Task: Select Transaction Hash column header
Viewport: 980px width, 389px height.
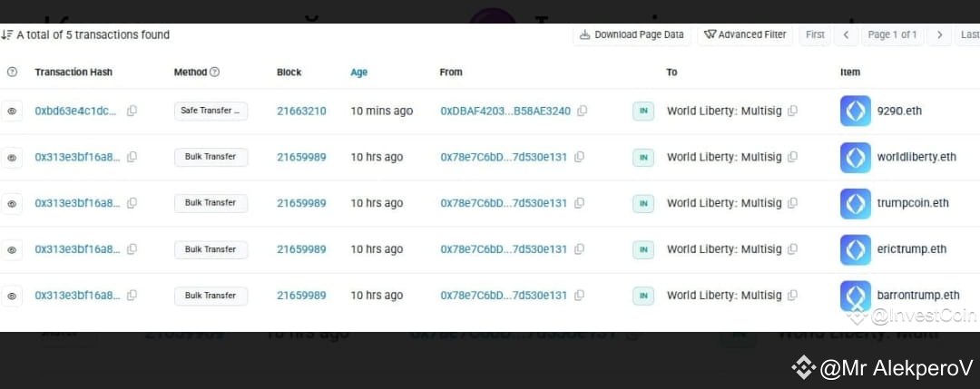Action: (73, 73)
